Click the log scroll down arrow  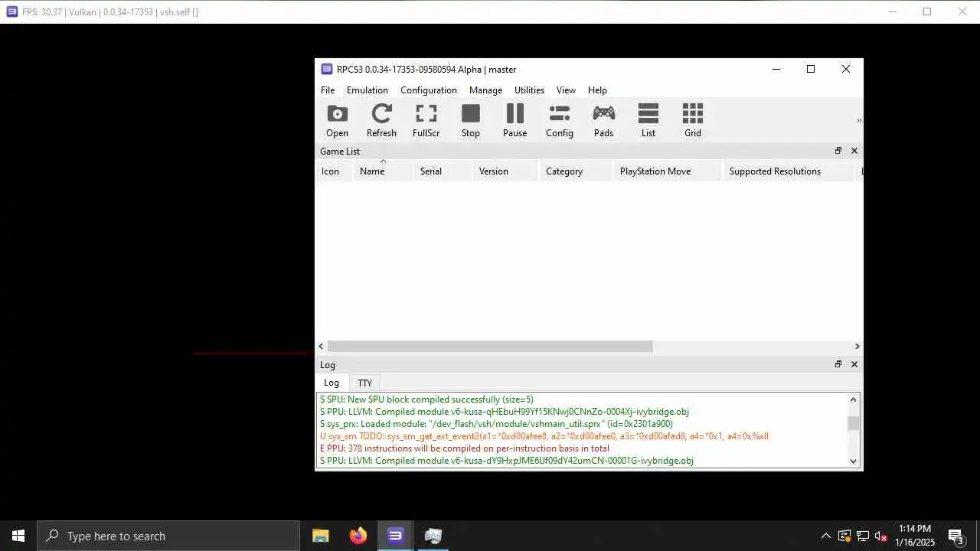(853, 461)
